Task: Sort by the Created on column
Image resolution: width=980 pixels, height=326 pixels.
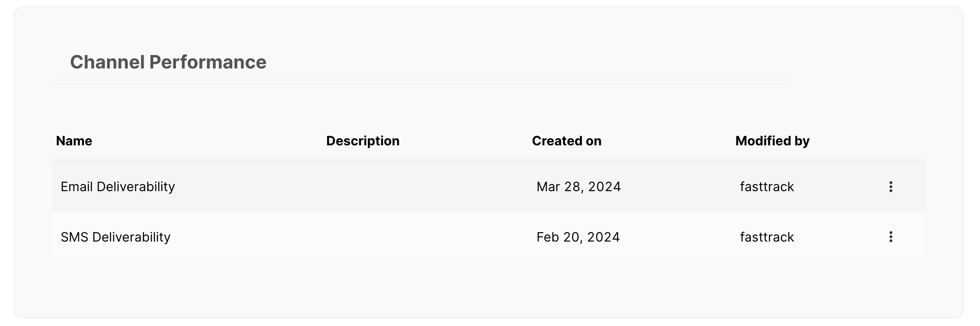Action: [566, 141]
